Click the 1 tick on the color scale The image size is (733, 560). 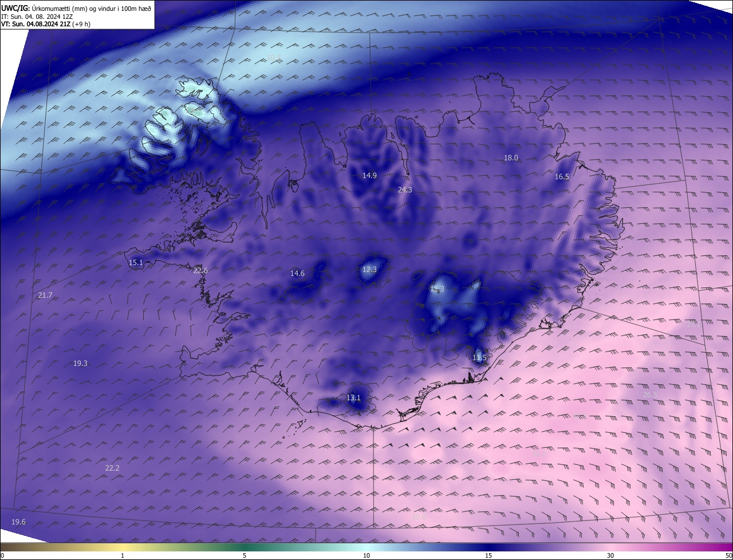click(x=123, y=555)
